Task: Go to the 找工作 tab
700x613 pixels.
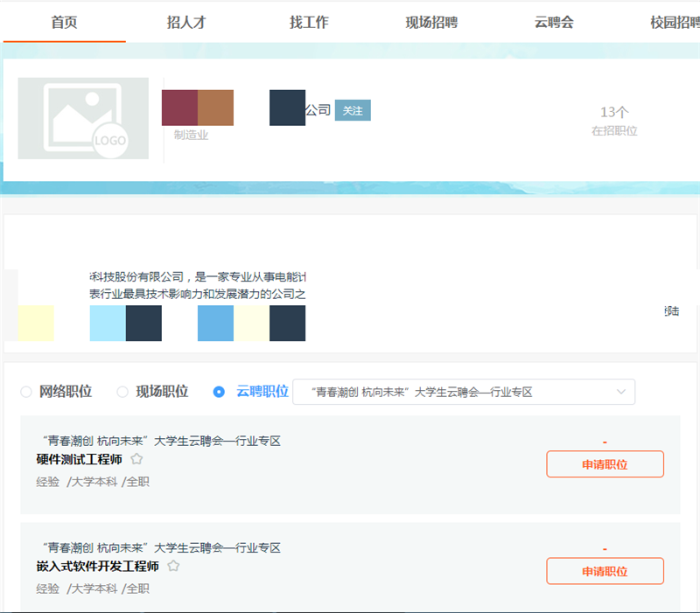Action: [309, 23]
